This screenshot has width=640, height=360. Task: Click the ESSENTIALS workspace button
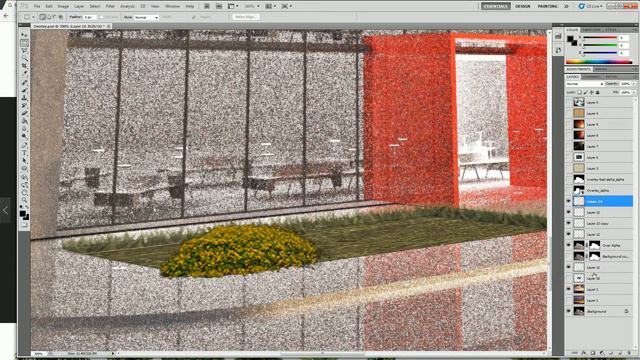(x=496, y=6)
